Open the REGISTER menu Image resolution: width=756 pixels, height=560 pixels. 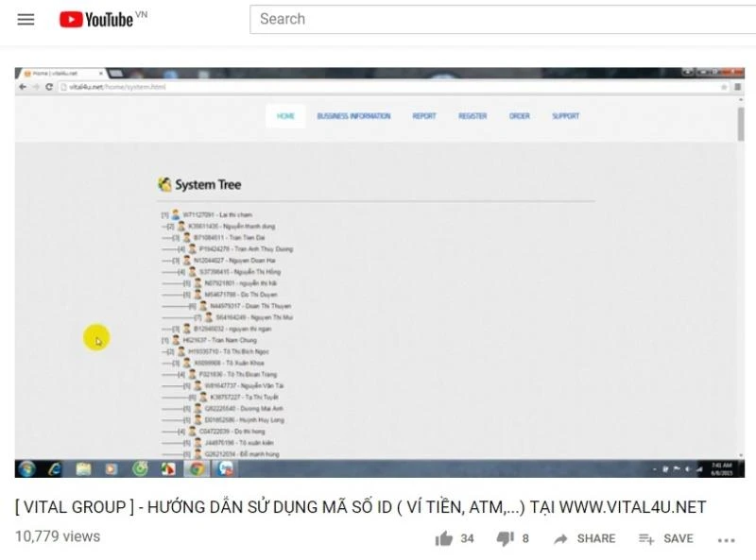[472, 116]
